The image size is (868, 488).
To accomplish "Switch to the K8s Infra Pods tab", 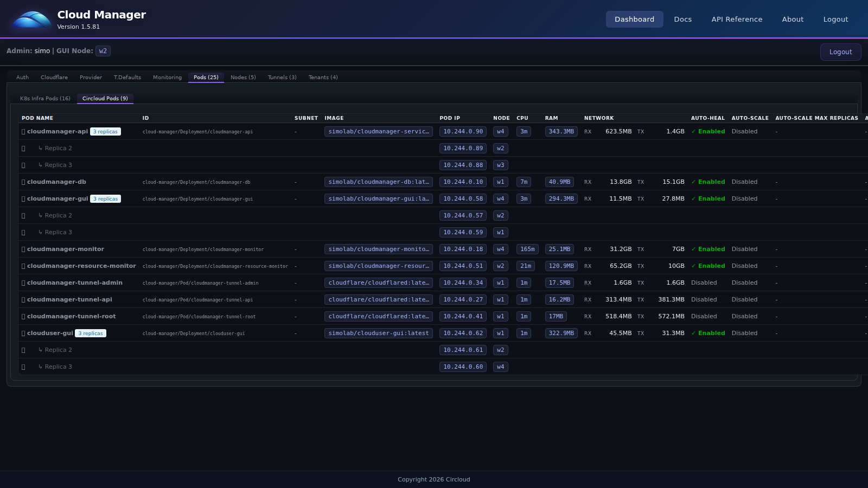I will tap(45, 98).
